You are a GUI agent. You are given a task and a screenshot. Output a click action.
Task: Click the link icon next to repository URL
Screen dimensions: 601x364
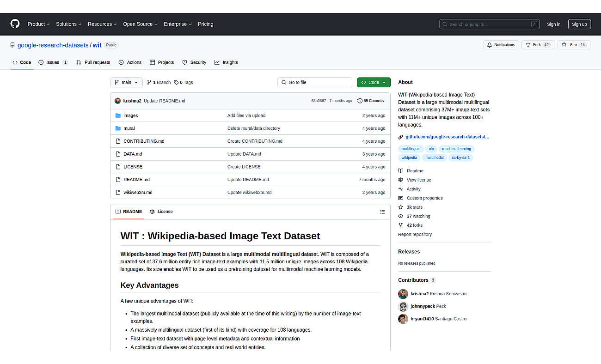(401, 137)
